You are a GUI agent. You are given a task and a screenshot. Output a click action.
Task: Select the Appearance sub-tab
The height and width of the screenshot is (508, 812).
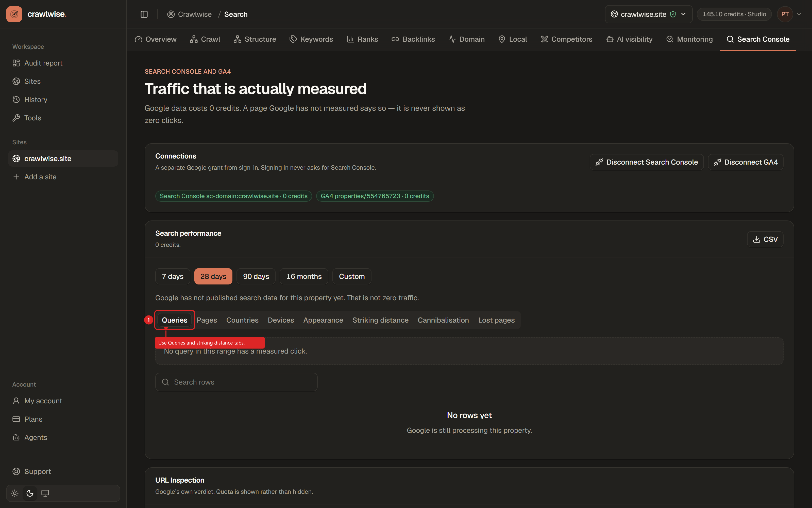pyautogui.click(x=323, y=320)
